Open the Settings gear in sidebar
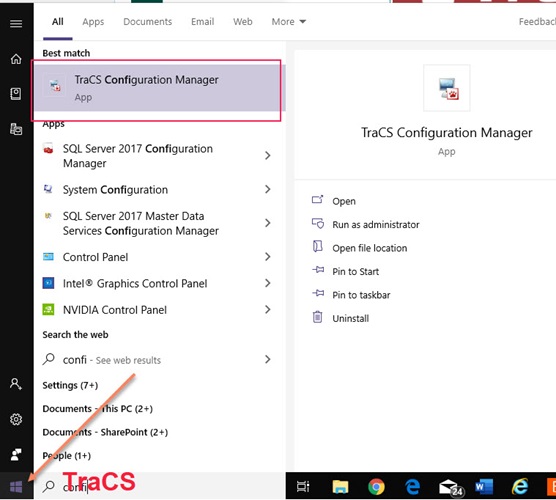Image resolution: width=556 pixels, height=500 pixels. [x=16, y=420]
